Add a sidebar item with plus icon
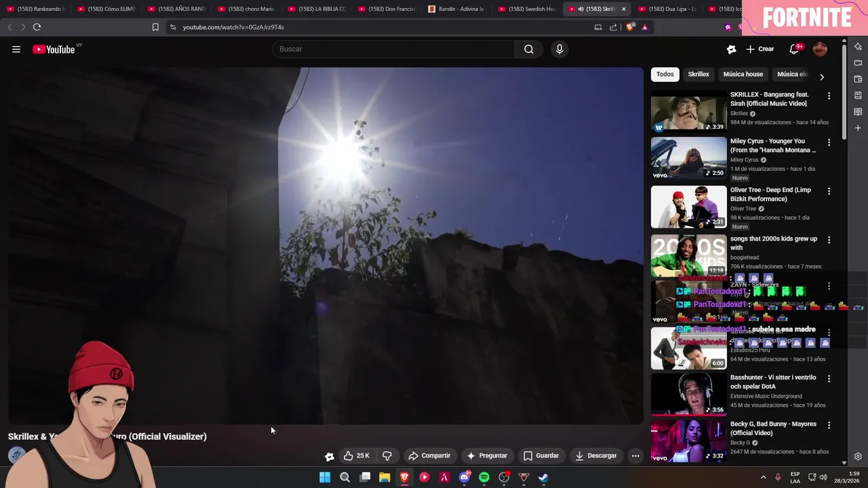Screen dimensions: 868x488 coord(858,128)
